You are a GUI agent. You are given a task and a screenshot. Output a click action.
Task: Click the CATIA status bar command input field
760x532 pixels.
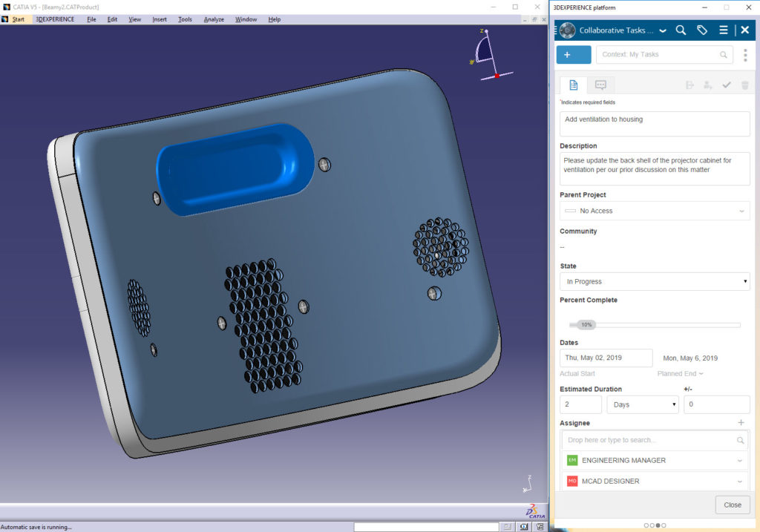point(426,527)
